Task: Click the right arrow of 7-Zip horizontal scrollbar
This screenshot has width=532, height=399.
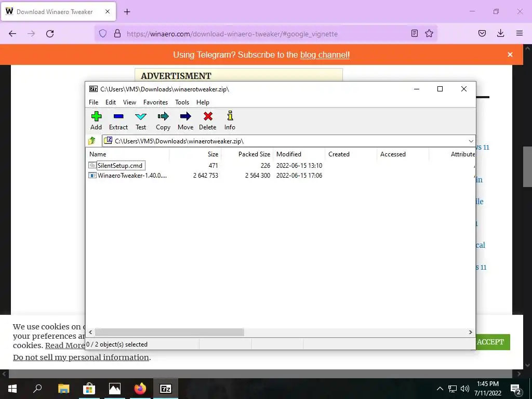Action: (x=470, y=332)
